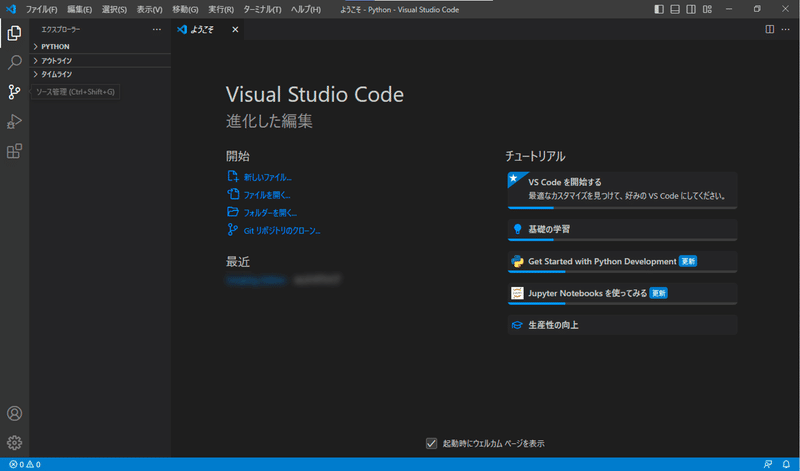Open the Explorer view in activity bar
This screenshot has width=800, height=471.
pyautogui.click(x=14, y=33)
